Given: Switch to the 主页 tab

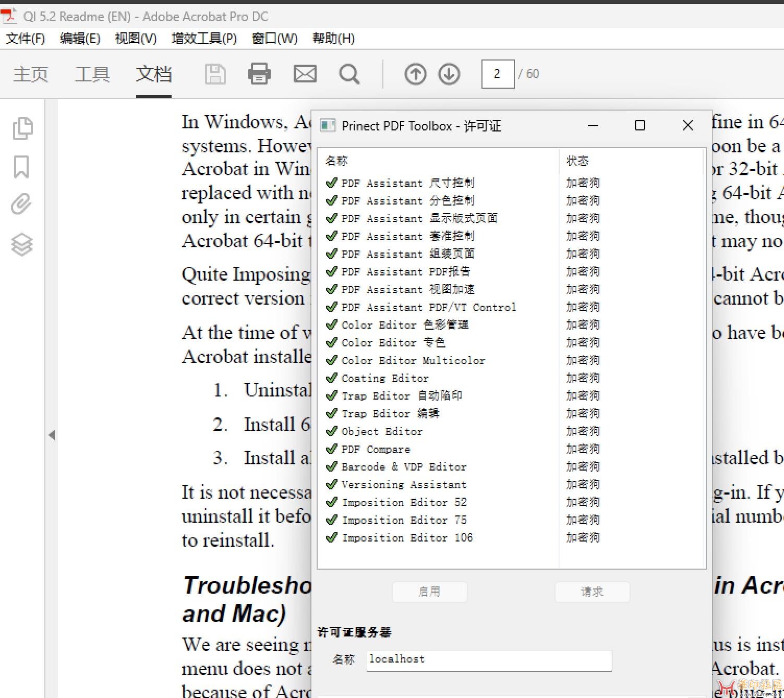Looking at the screenshot, I should pyautogui.click(x=31, y=74).
